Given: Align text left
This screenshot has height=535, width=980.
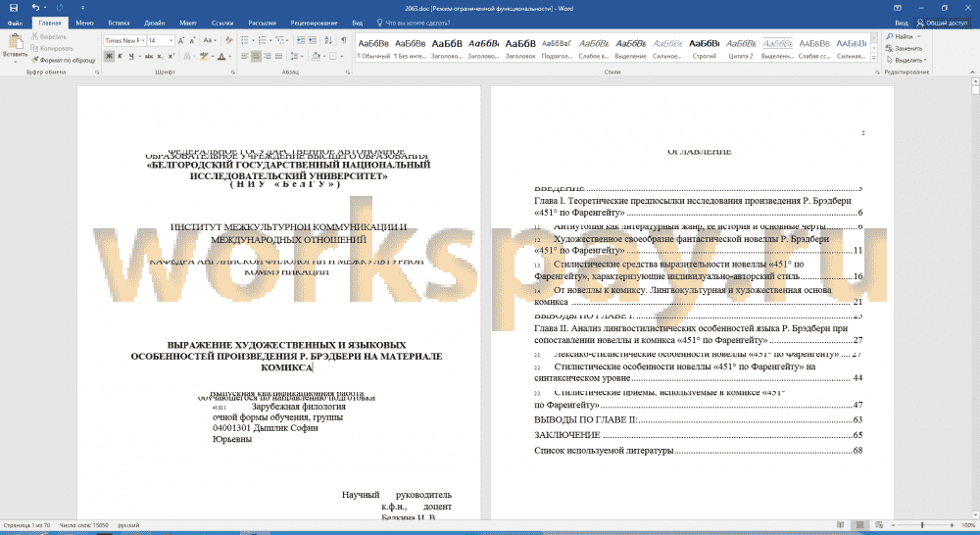Looking at the screenshot, I should coord(245,56).
